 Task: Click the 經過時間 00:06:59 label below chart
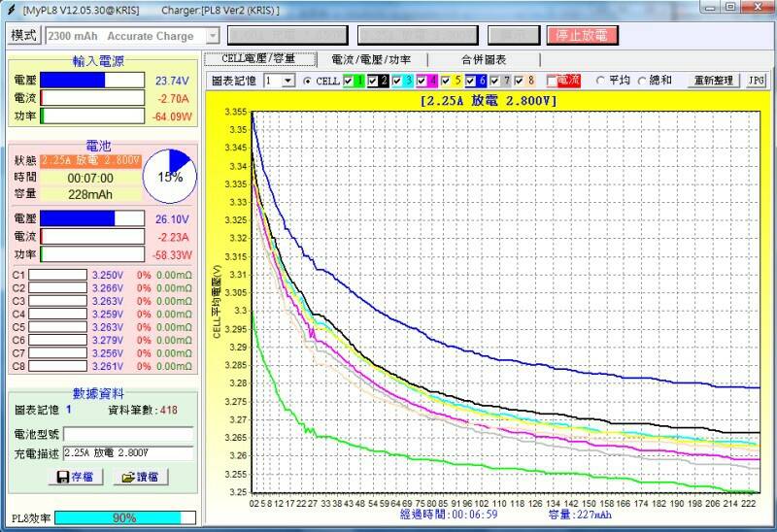pyautogui.click(x=449, y=515)
